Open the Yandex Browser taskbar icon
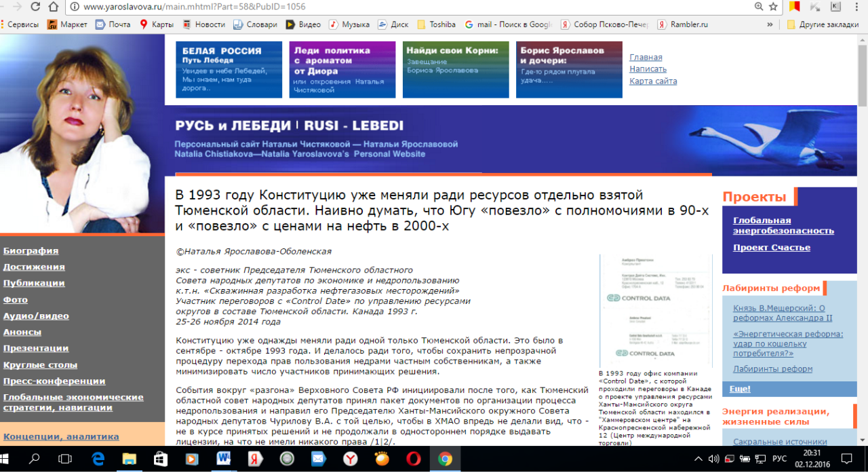 (350, 459)
